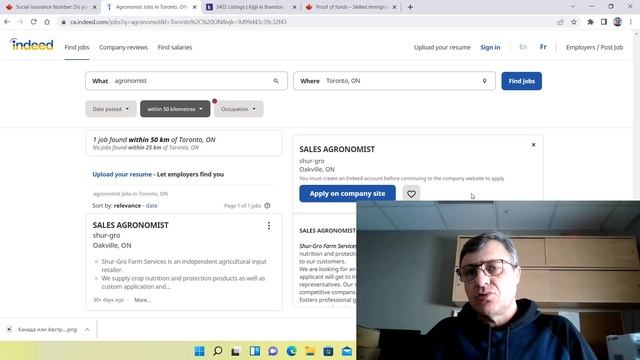This screenshot has width=640, height=360.
Task: Open browser extensions puzzle icon
Action: (590, 22)
